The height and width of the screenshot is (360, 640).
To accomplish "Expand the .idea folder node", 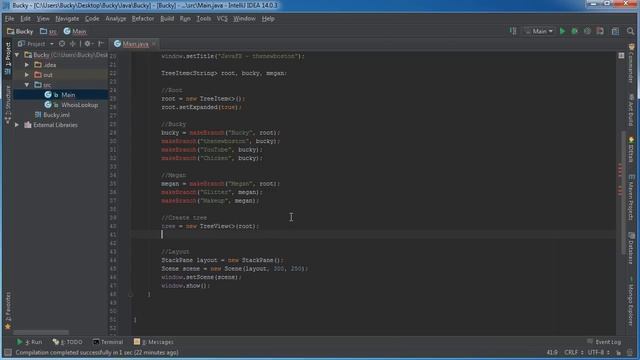I will point(27,64).
